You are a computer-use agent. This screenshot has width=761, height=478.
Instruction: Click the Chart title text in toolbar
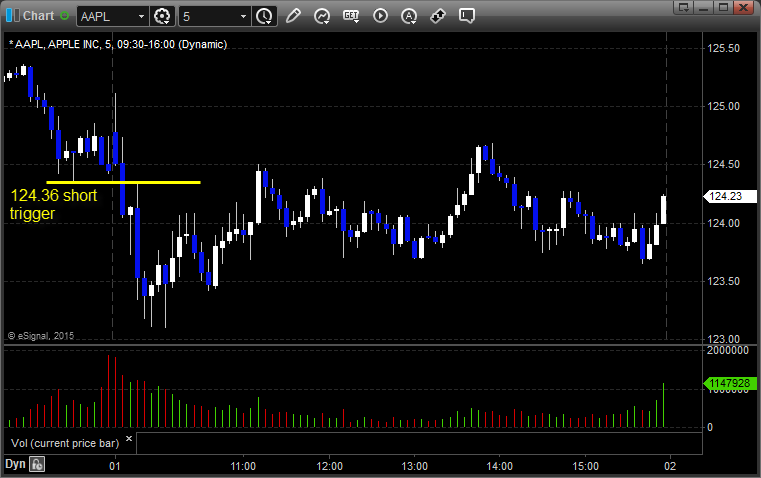(39, 16)
